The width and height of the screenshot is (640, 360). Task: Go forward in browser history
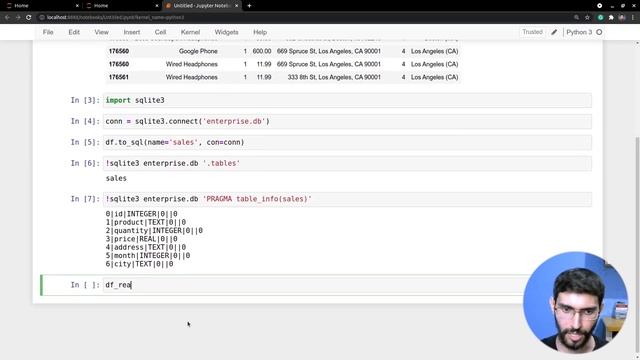point(18,18)
